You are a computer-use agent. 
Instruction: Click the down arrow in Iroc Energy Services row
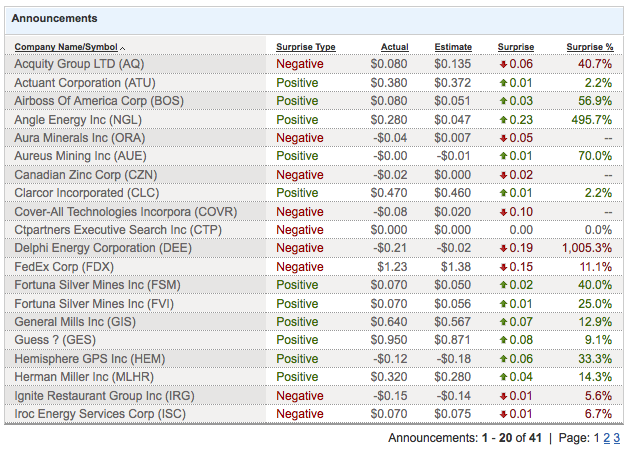pos(503,414)
